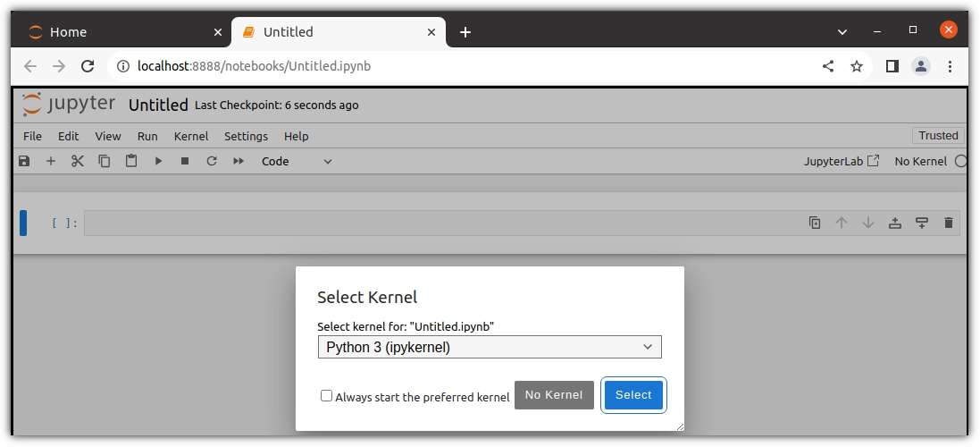Image resolution: width=980 pixels, height=447 pixels.
Task: Choose the No Kernel dialog button
Action: point(554,395)
